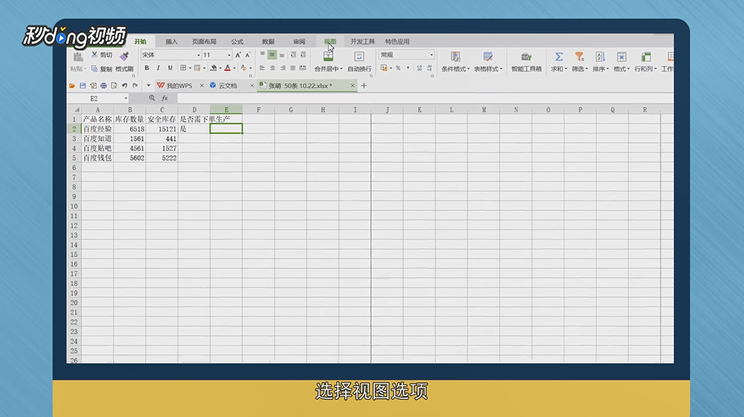This screenshot has width=744, height=417.
Task: Toggle bottom vertical alignment
Action: click(x=282, y=55)
